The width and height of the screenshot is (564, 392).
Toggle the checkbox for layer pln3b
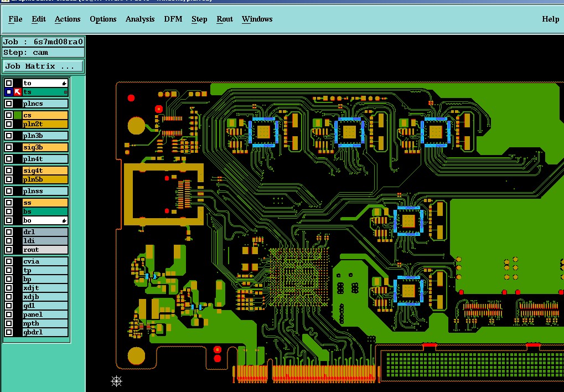9,136
